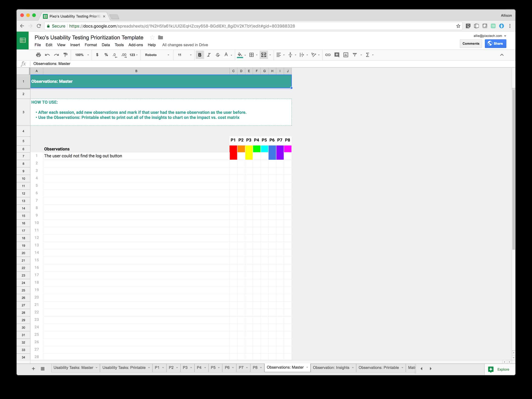
Task: Select the magenta P8 color cell
Action: (x=288, y=149)
